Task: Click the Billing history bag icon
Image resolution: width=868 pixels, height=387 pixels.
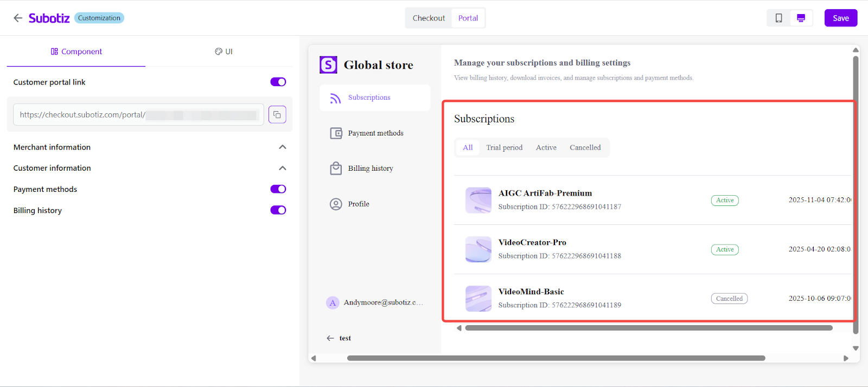Action: [x=336, y=169]
